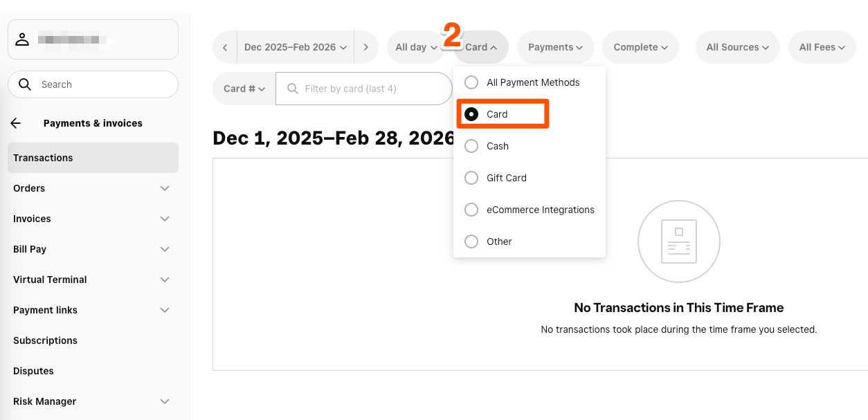Click the back arrow beside Payments & invoices
The image size is (868, 420).
16,123
